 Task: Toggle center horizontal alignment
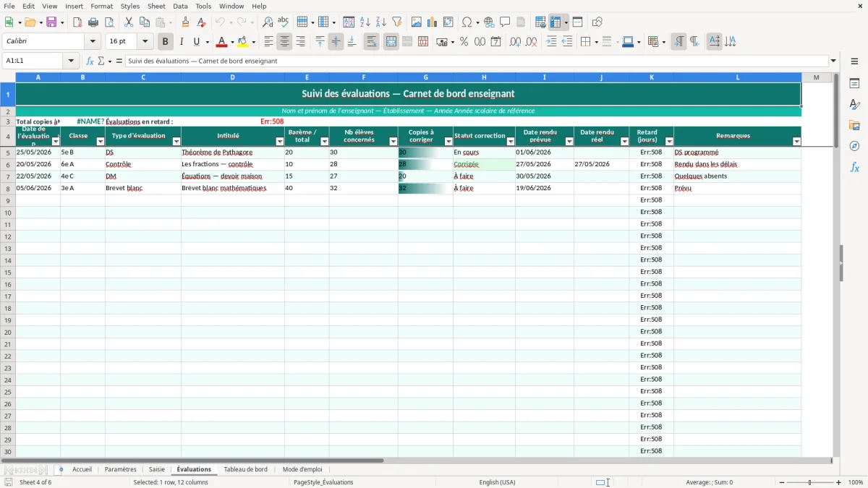point(284,42)
